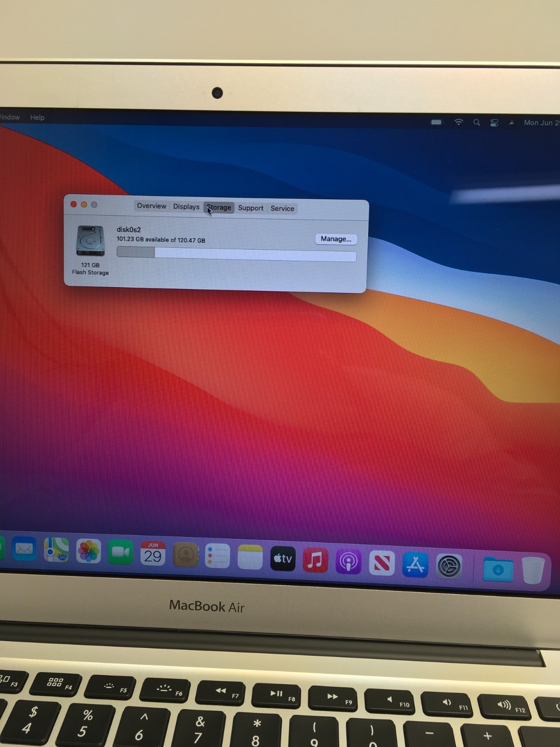Open the Help menu
560x747 pixels.
point(37,117)
